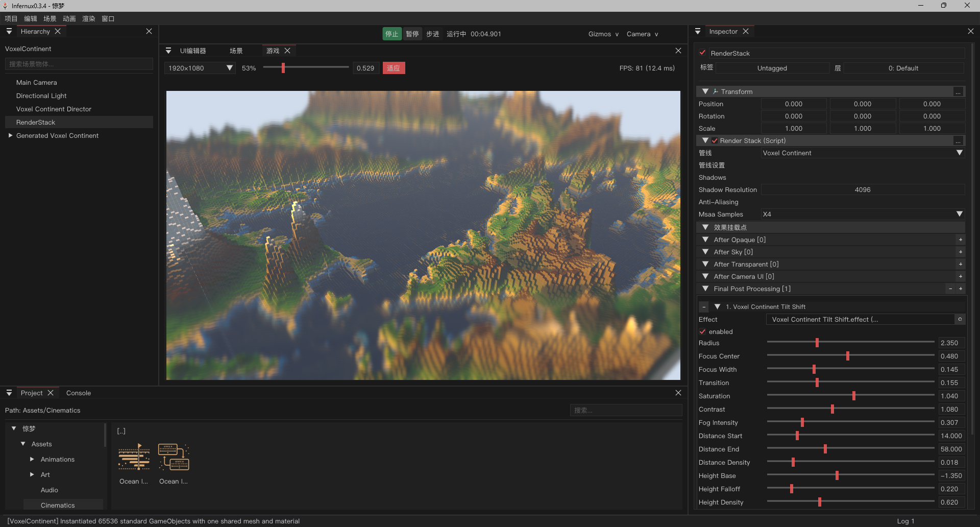The width and height of the screenshot is (980, 527).
Task: Click the 暂停 pause button
Action: (x=412, y=34)
